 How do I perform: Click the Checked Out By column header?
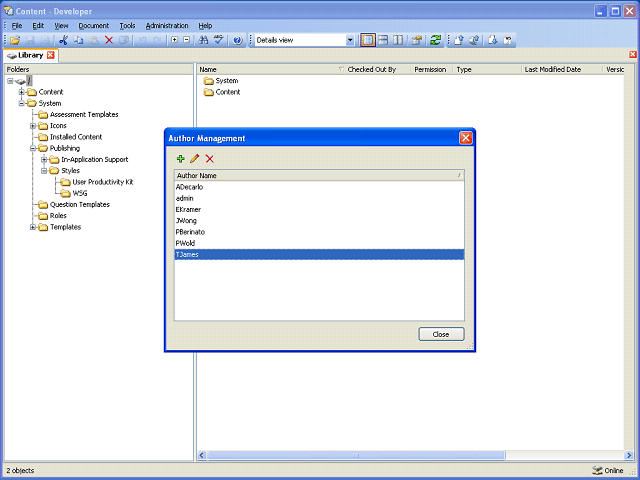[x=378, y=69]
